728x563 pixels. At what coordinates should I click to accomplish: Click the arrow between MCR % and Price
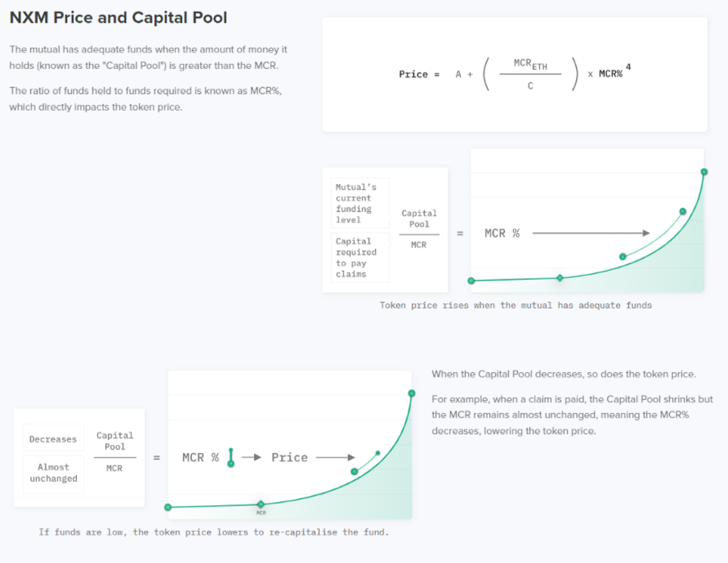[251, 457]
